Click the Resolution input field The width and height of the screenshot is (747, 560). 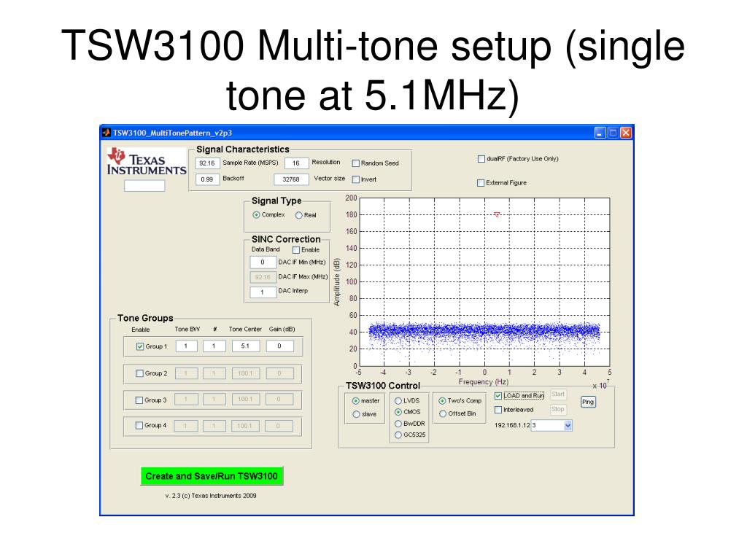[x=296, y=163]
